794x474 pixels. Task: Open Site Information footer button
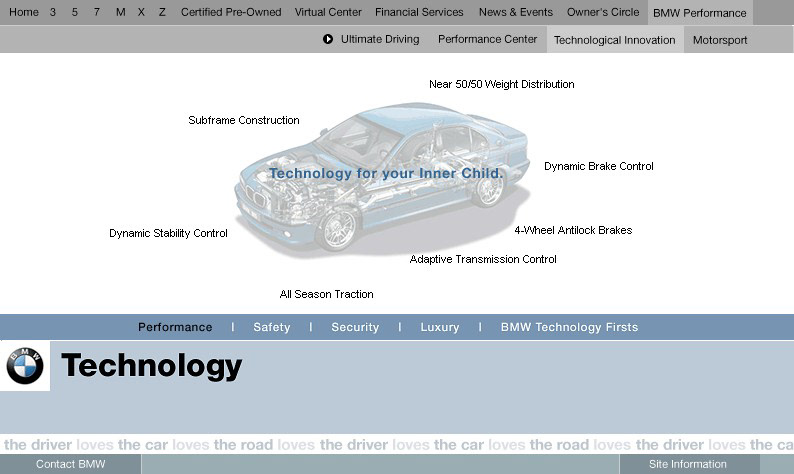click(688, 464)
